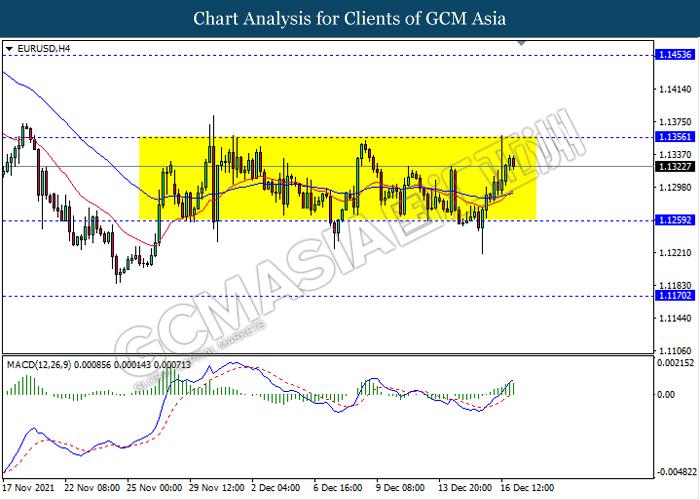Click the 16 Dec 12:00 time label

tap(527, 487)
